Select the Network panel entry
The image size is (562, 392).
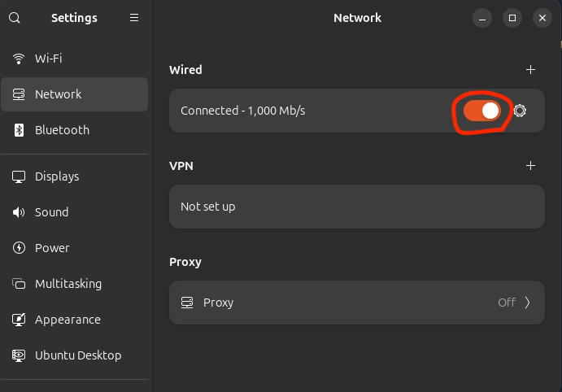pyautogui.click(x=75, y=94)
